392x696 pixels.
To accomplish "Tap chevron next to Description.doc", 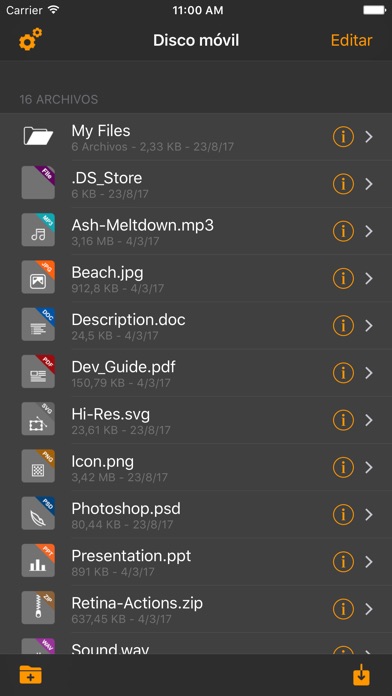I will [x=369, y=326].
